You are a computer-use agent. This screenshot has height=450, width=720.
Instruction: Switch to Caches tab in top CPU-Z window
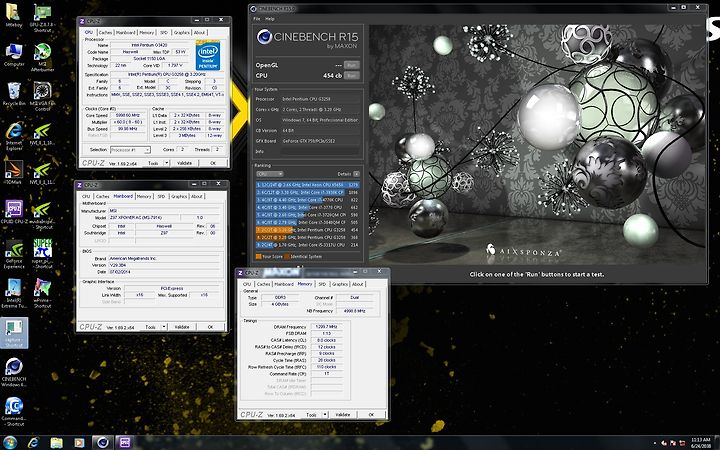[105, 33]
